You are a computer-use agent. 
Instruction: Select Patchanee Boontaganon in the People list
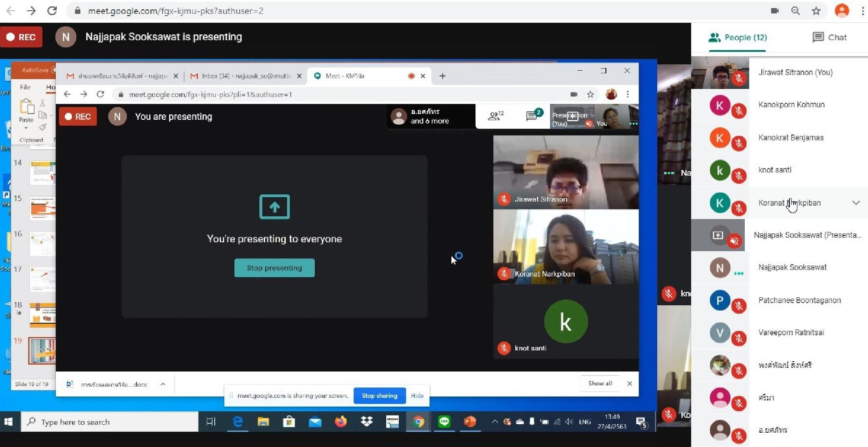point(780,300)
